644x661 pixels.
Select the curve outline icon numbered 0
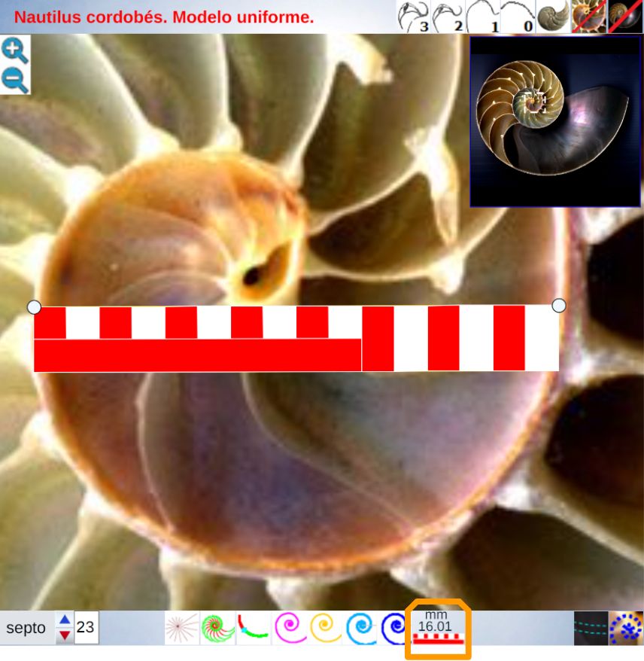click(x=518, y=17)
